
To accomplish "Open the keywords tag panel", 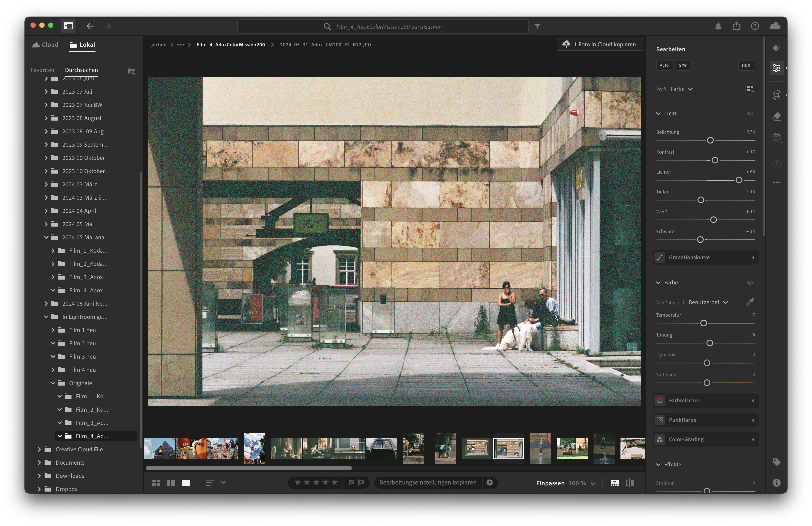I will click(x=776, y=462).
